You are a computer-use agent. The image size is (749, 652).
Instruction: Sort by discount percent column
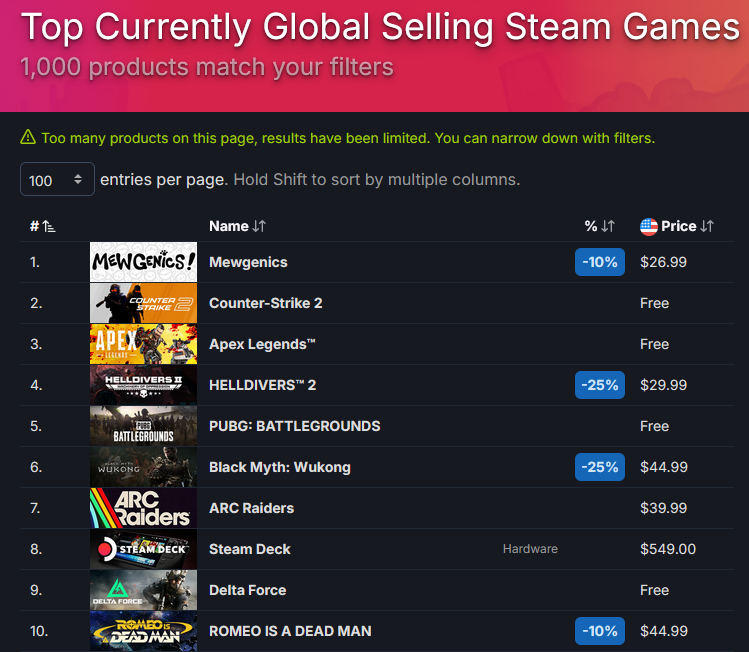coord(599,226)
